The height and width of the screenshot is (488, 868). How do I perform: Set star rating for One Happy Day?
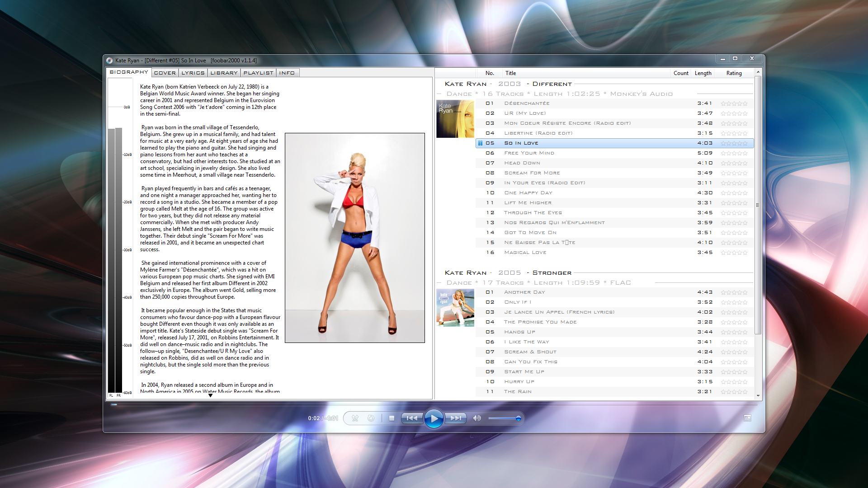pyautogui.click(x=734, y=193)
